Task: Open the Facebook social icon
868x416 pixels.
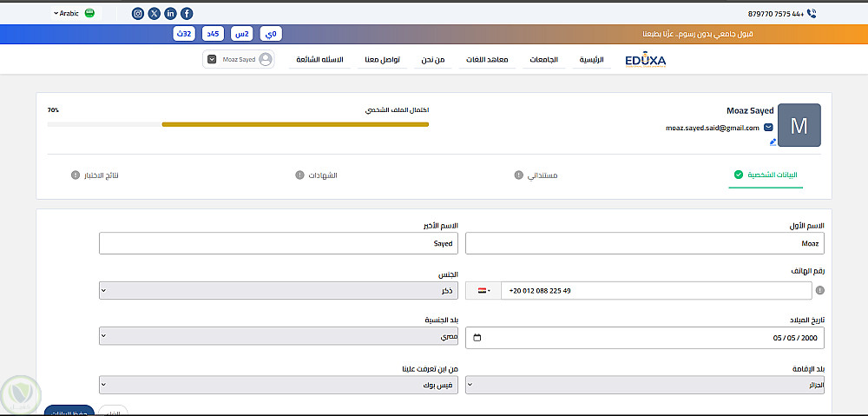Action: tap(187, 14)
